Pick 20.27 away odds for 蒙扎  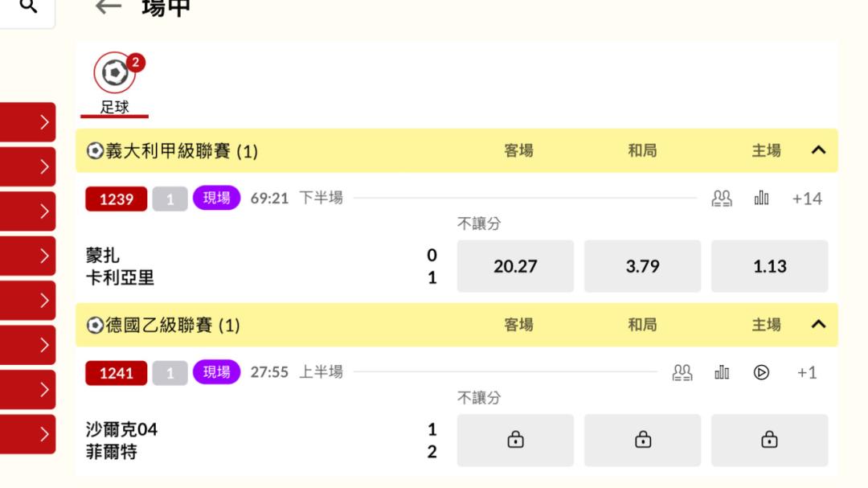pos(515,266)
